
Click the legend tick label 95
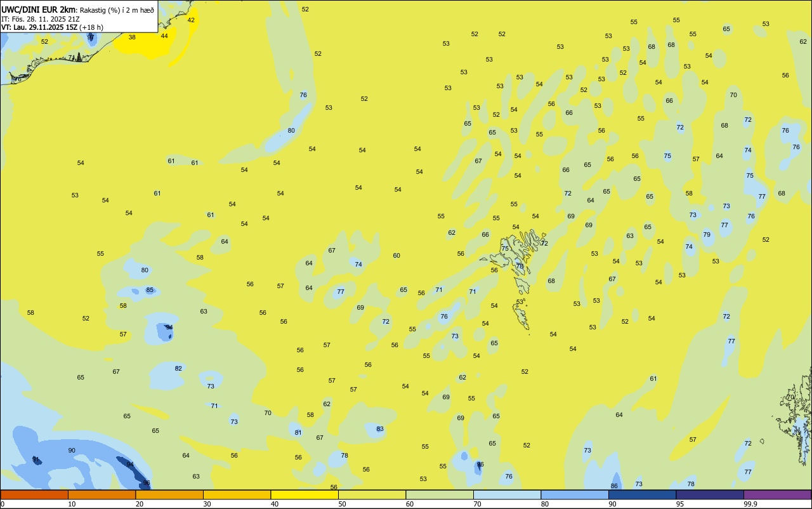tap(680, 504)
